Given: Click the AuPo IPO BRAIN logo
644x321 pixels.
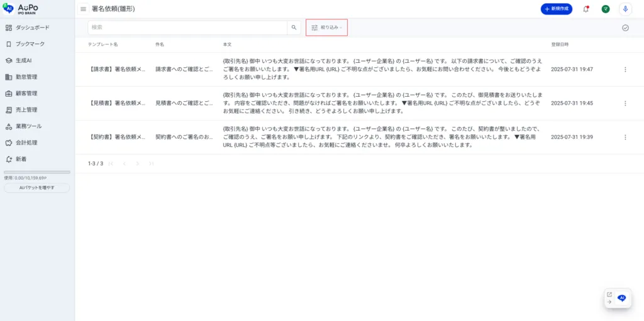Looking at the screenshot, I should tap(21, 9).
